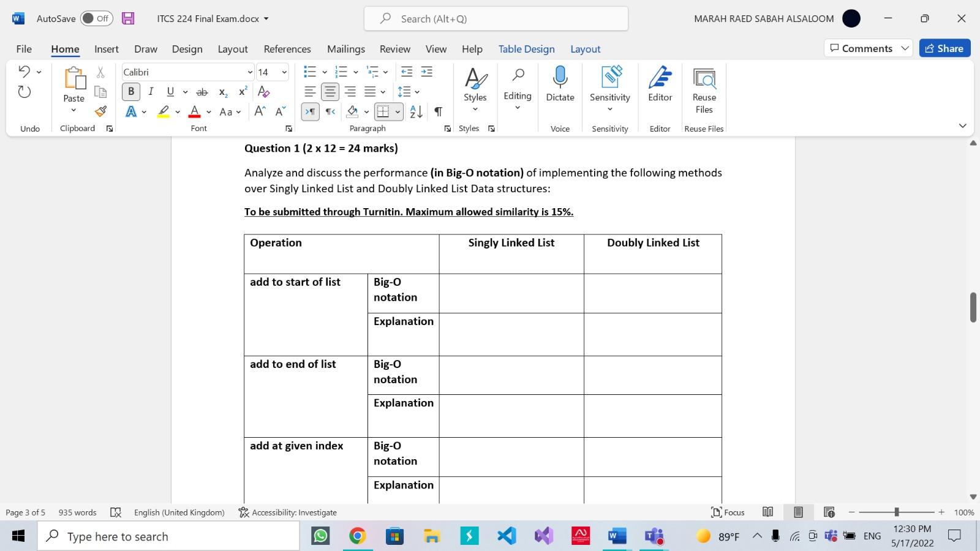Click the 100% zoom level
Screen dimensions: 980x551
coord(963,512)
